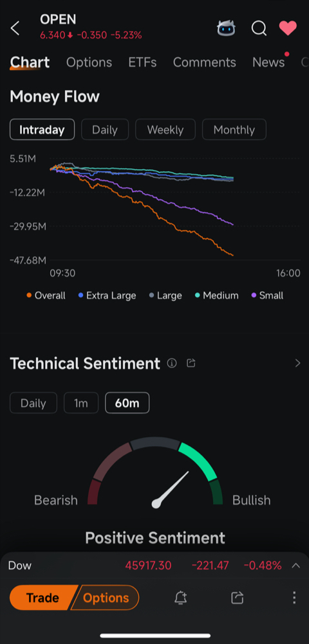
Task: Select the Weekly money flow period
Action: (x=165, y=130)
